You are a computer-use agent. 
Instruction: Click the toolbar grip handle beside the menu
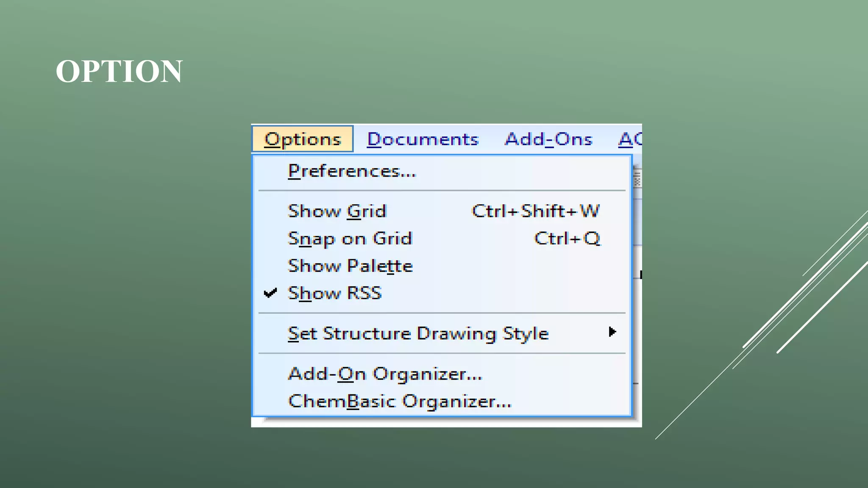637,177
